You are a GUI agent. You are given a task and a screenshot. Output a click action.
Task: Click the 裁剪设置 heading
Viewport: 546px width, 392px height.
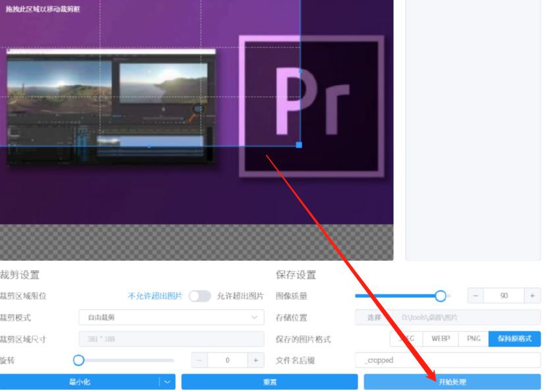pos(20,275)
